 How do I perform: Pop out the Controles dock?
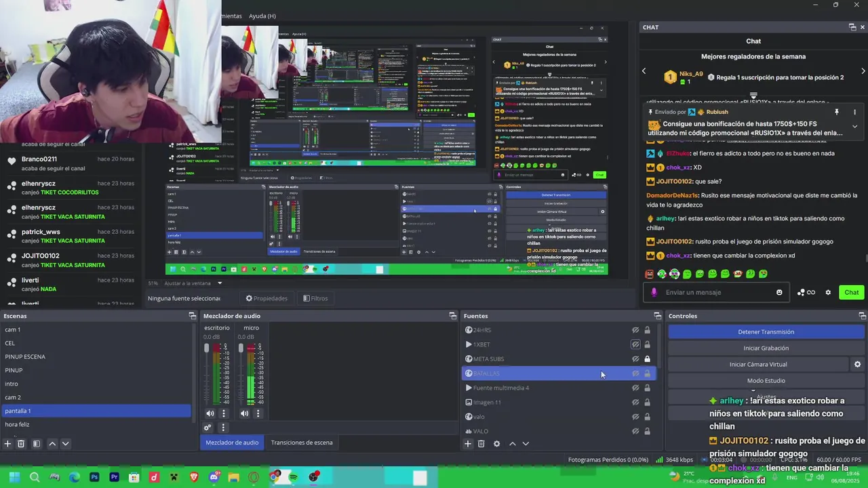tap(862, 316)
